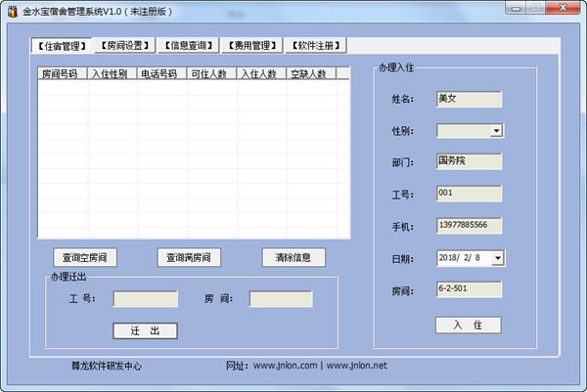Open the 信息查询 tab
The width and height of the screenshot is (587, 392).
click(189, 46)
